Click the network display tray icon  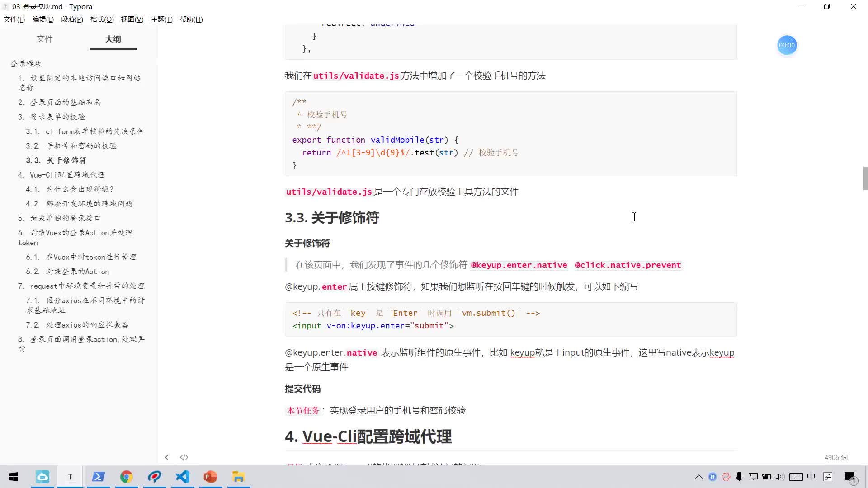pos(753,477)
